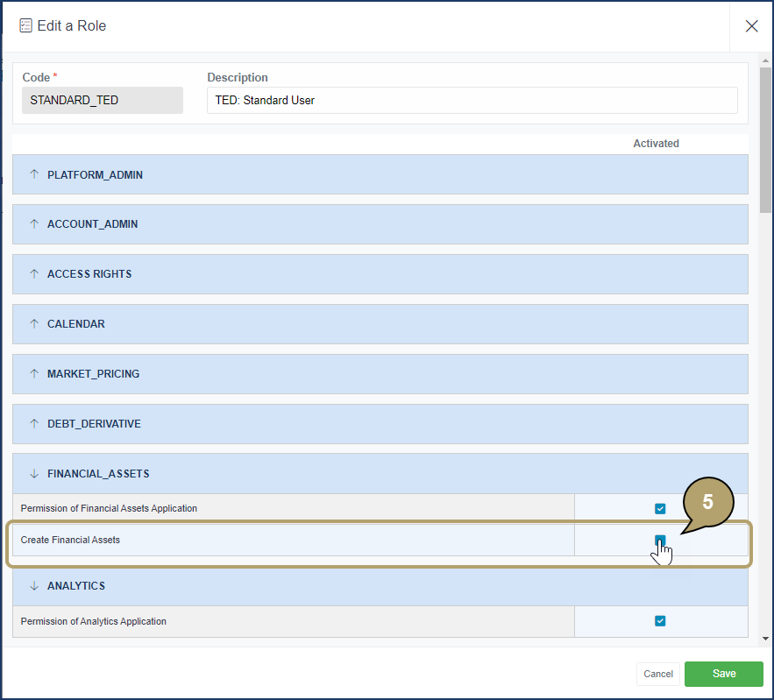Expand the ACCOUNT_ADMIN section arrow
This screenshot has width=774, height=700.
coord(35,224)
